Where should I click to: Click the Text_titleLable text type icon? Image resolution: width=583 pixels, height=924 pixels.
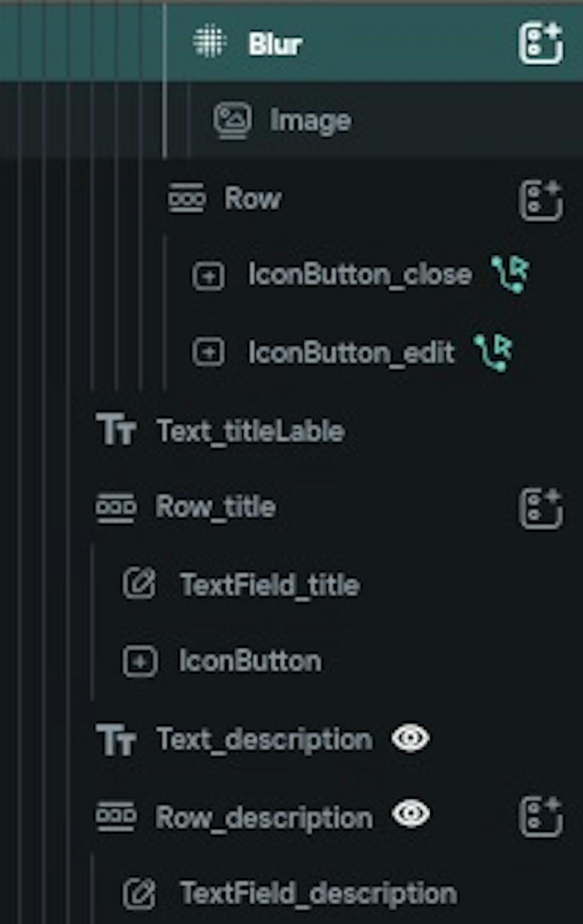click(116, 430)
